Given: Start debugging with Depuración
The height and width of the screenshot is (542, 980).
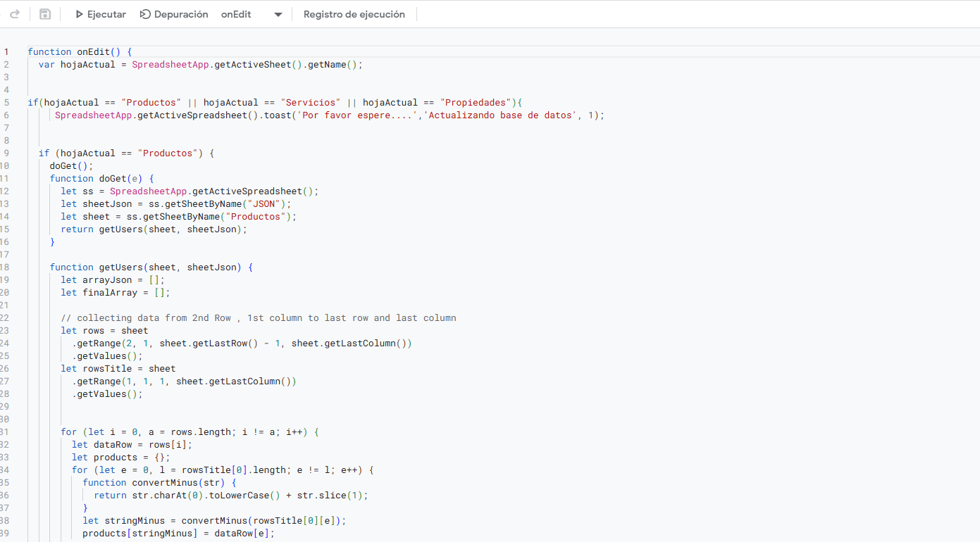Looking at the screenshot, I should [174, 14].
